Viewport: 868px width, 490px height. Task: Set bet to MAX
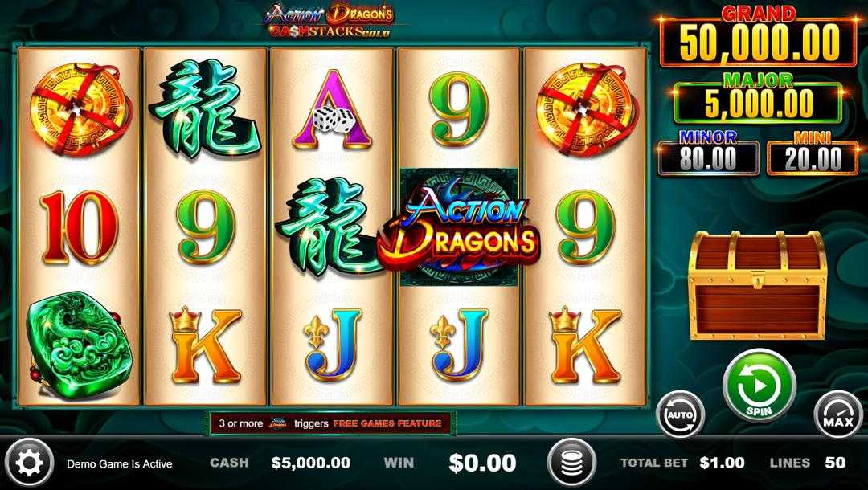[x=838, y=414]
